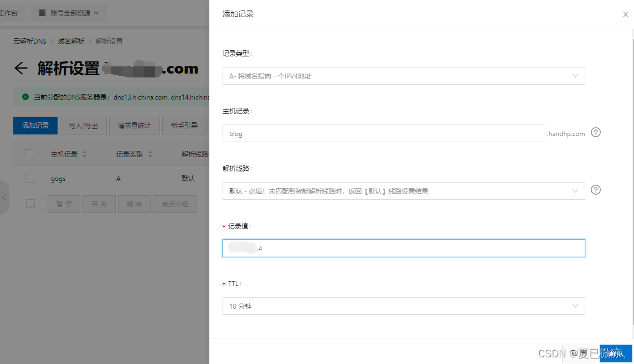The height and width of the screenshot is (364, 634).
Task: Click the resource stack icon near 账号全部资源
Action: click(43, 13)
